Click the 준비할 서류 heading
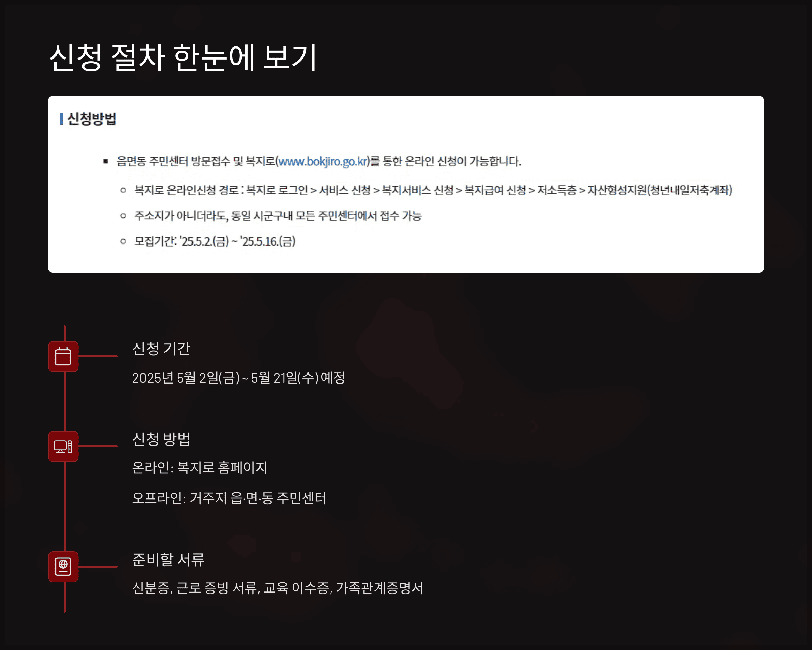This screenshot has width=812, height=650. (x=168, y=559)
